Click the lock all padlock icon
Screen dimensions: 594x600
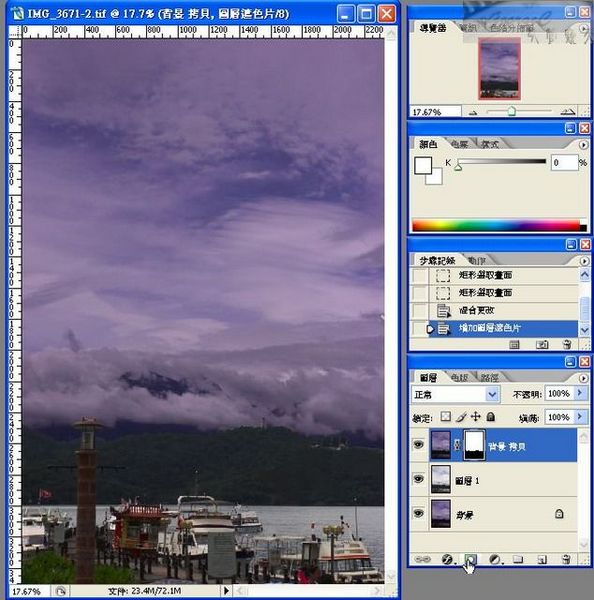point(491,416)
